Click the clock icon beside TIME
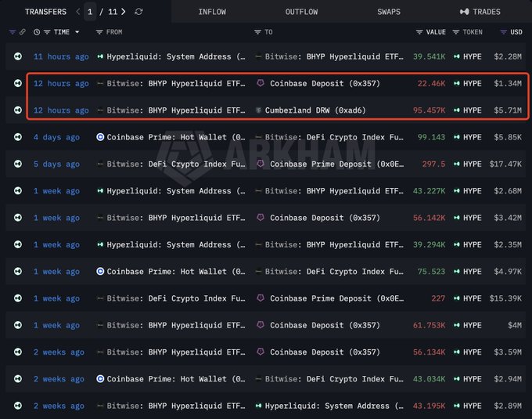532x419 pixels. coord(37,32)
